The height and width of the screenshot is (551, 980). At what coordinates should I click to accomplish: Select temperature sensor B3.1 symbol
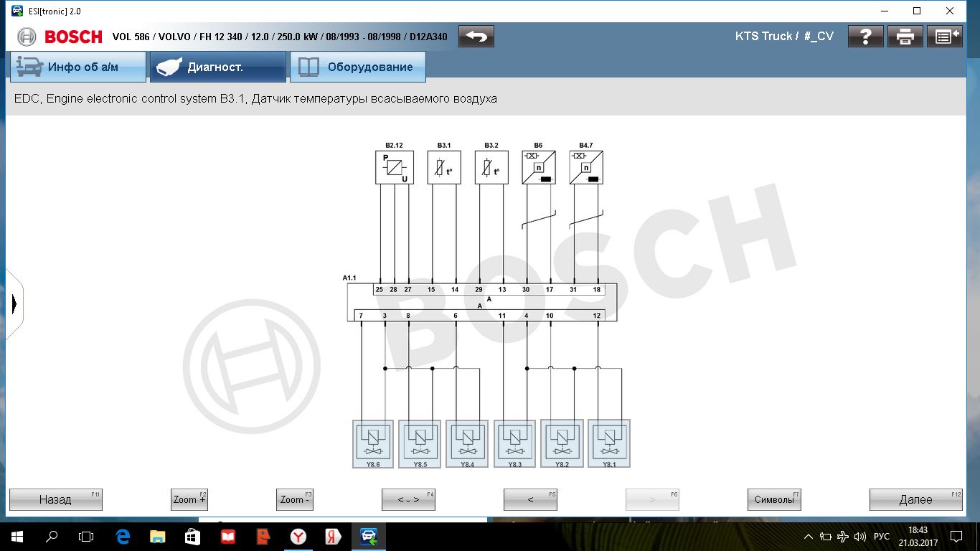[444, 167]
